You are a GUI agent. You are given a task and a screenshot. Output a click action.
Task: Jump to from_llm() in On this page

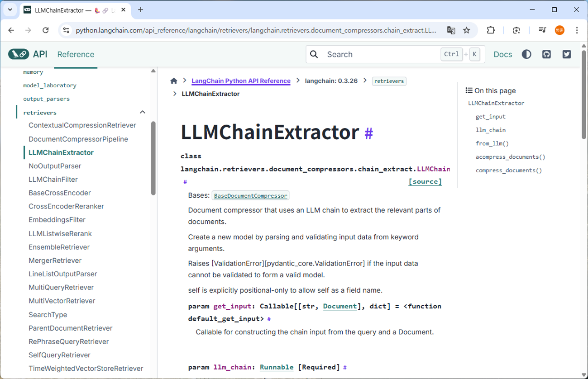(x=492, y=143)
